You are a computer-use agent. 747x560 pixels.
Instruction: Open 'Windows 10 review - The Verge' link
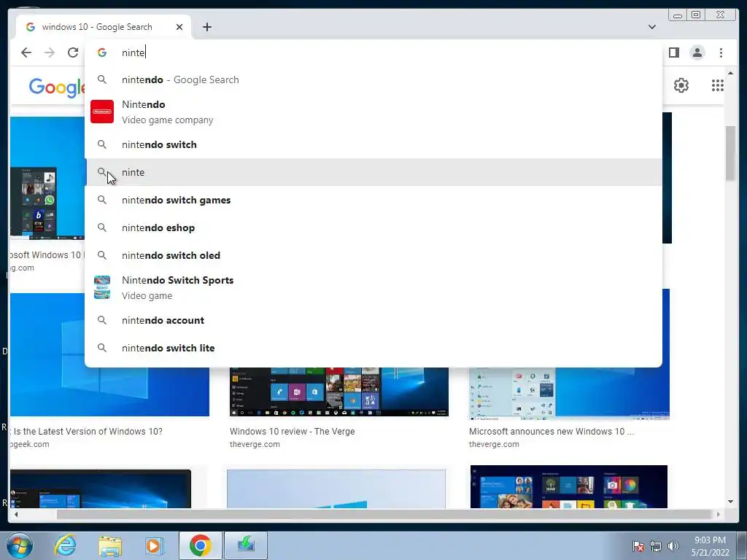pos(292,432)
